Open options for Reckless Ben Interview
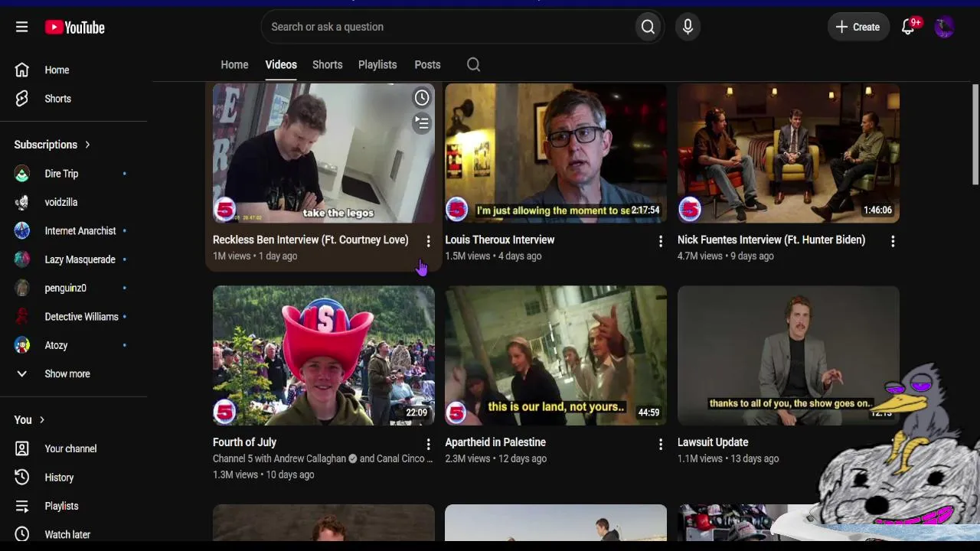This screenshot has height=551, width=980. tap(428, 242)
